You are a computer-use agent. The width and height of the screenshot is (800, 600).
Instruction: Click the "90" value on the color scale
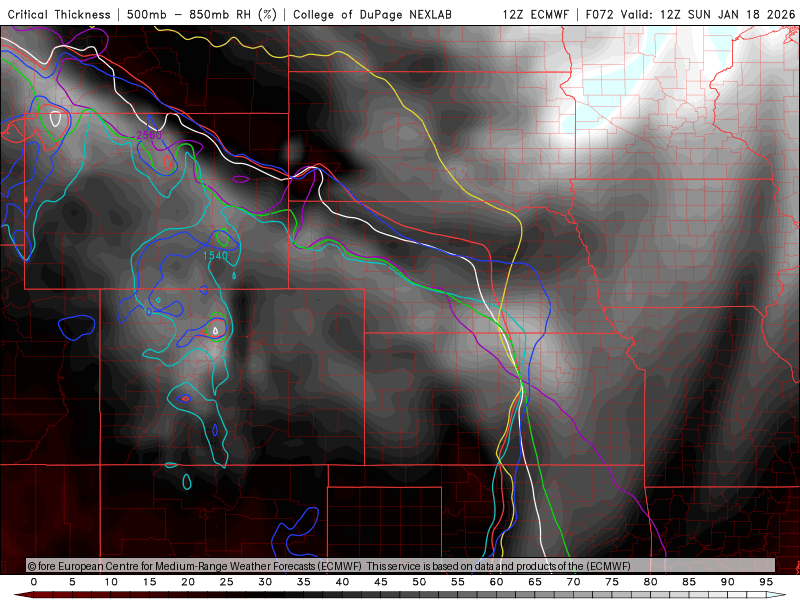tap(728, 582)
